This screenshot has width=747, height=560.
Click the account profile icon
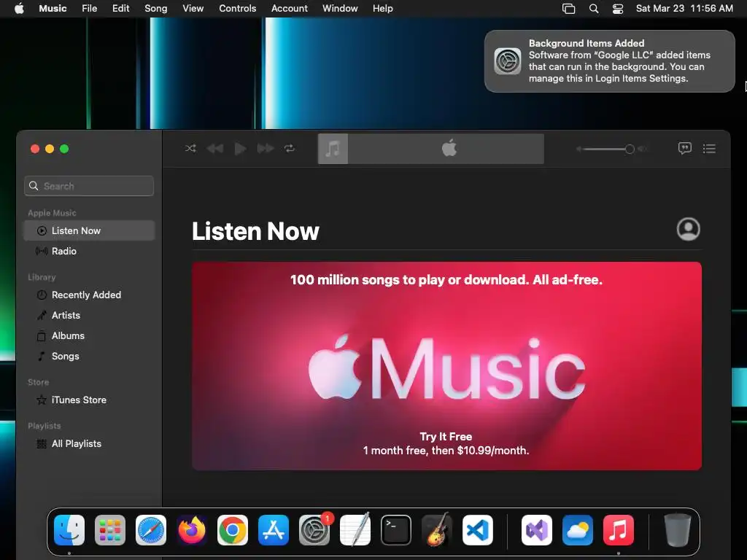tap(689, 229)
